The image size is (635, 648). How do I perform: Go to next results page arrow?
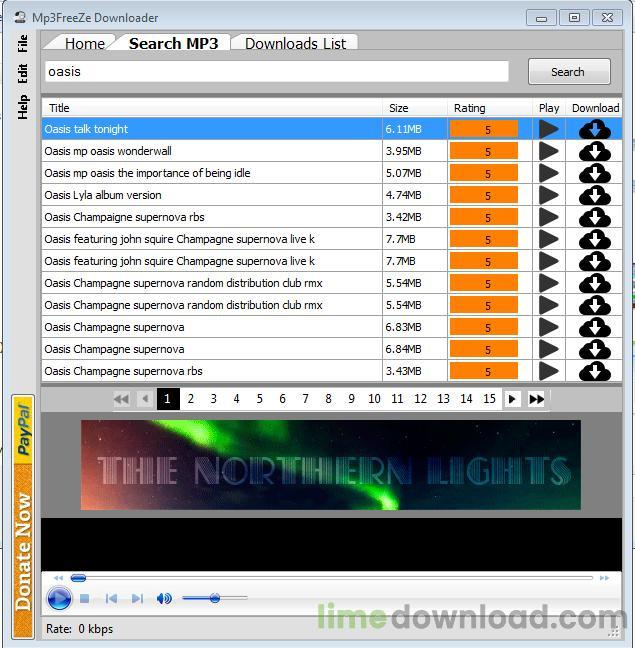tap(512, 399)
